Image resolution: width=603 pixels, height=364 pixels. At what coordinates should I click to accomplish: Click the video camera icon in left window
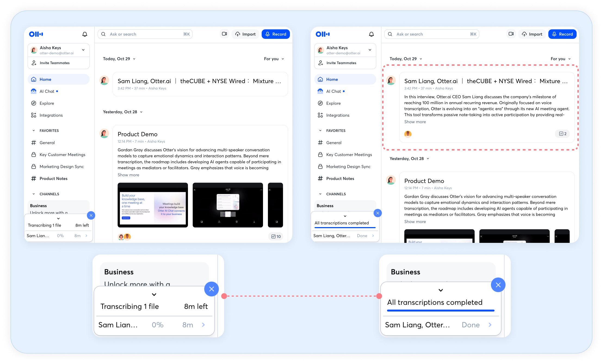224,34
